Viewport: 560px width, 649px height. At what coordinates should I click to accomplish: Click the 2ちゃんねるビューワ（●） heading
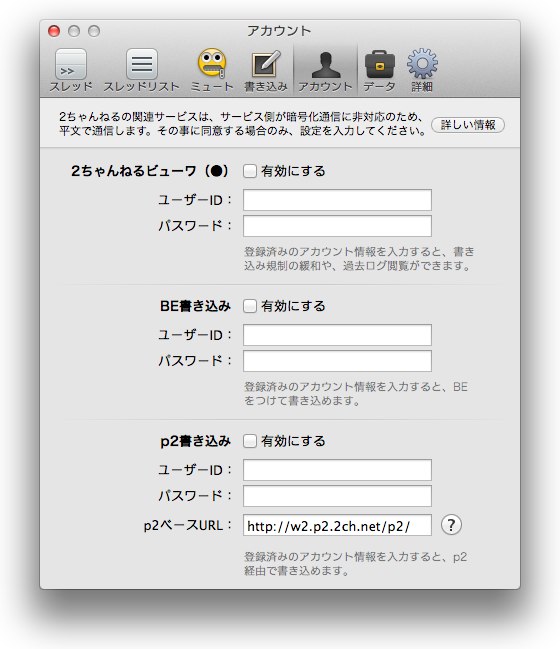coord(150,171)
